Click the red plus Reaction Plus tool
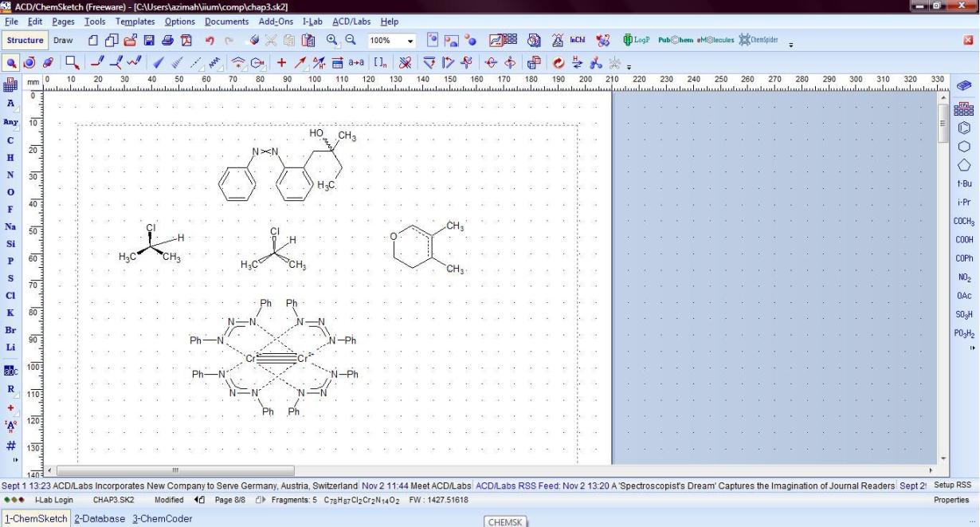 coord(281,62)
